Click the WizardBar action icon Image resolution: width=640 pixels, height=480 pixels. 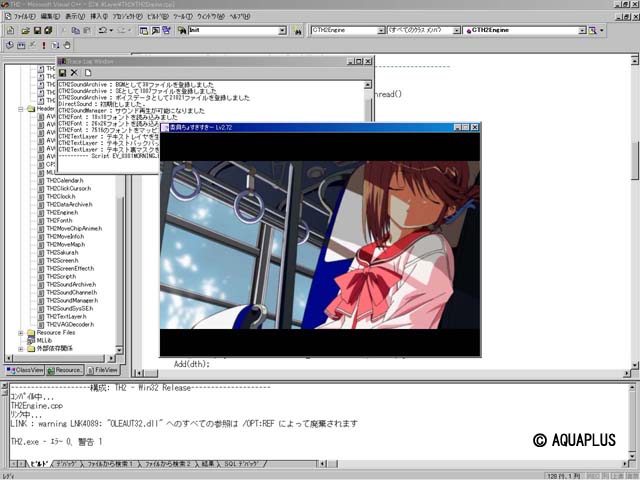(592, 31)
